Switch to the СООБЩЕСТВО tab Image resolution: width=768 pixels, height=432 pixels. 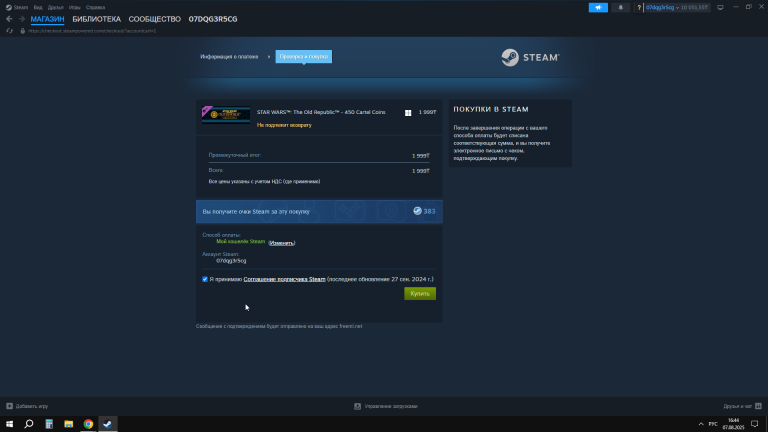click(x=155, y=19)
